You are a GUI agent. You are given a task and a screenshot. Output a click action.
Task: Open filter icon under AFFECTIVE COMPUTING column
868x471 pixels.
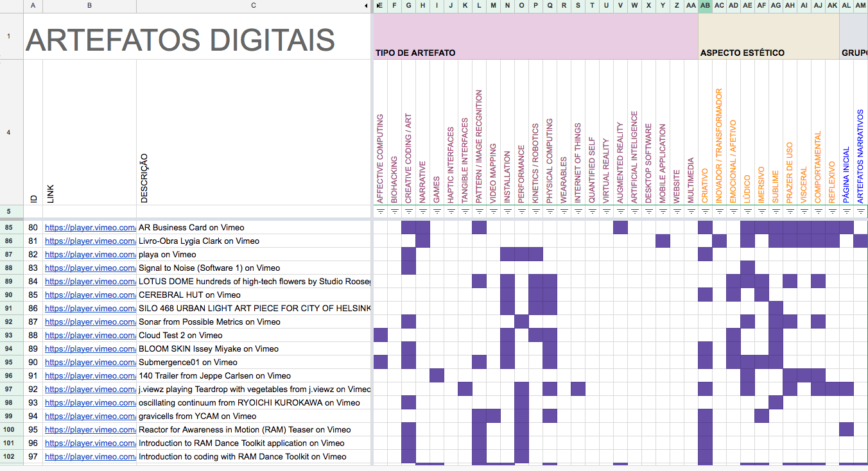point(380,211)
